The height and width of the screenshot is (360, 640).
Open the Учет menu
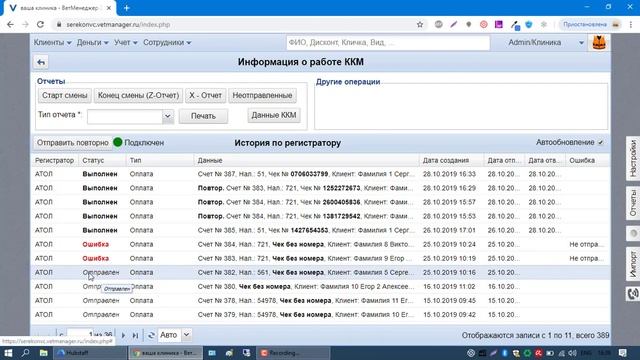click(125, 42)
